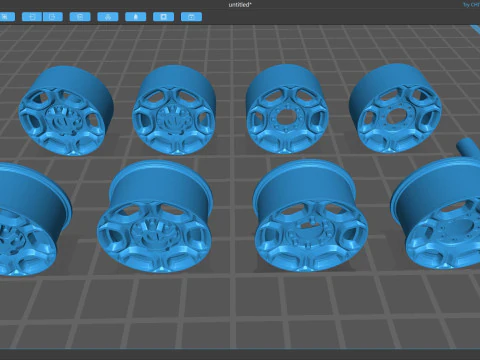This screenshot has width=480, height=360.
Task: Click the "untitled*" document title
Action: click(240, 5)
